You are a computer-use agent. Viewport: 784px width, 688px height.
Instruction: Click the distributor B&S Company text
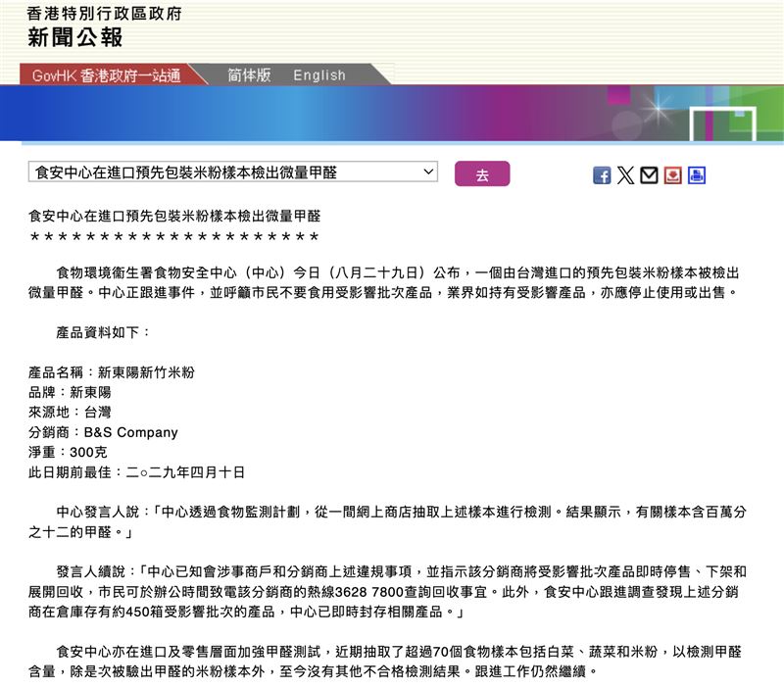pyautogui.click(x=131, y=432)
